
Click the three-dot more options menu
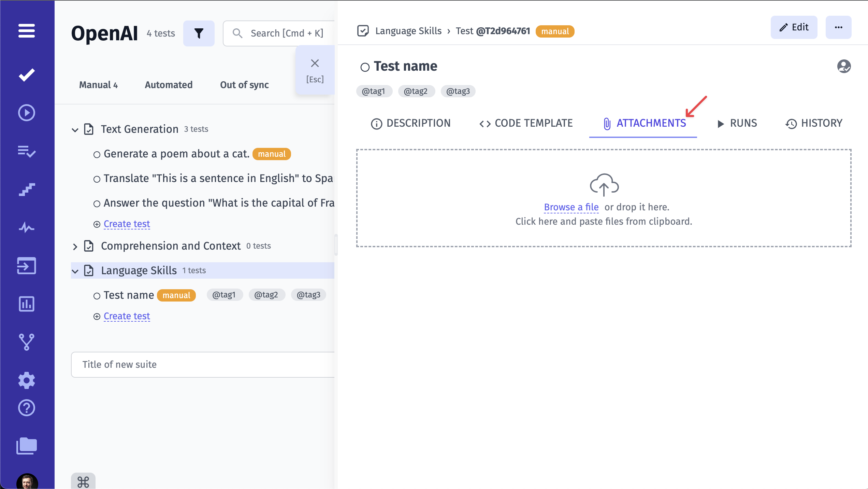pos(838,27)
